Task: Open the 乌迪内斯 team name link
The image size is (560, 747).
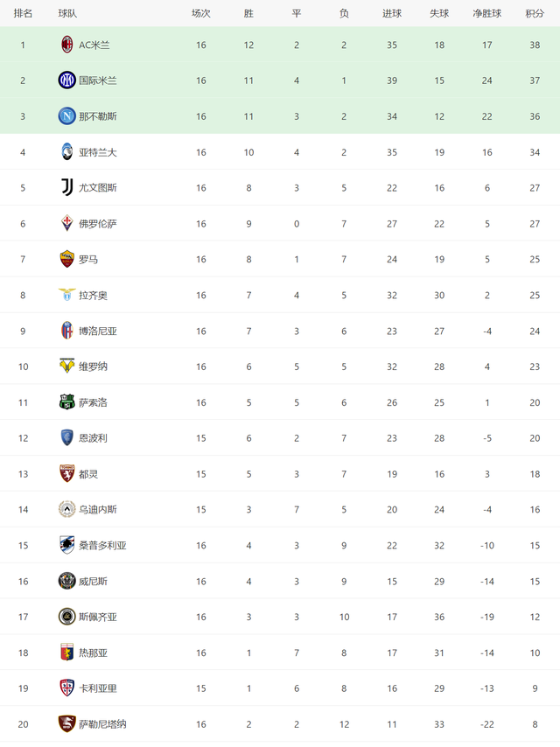Action: point(97,509)
